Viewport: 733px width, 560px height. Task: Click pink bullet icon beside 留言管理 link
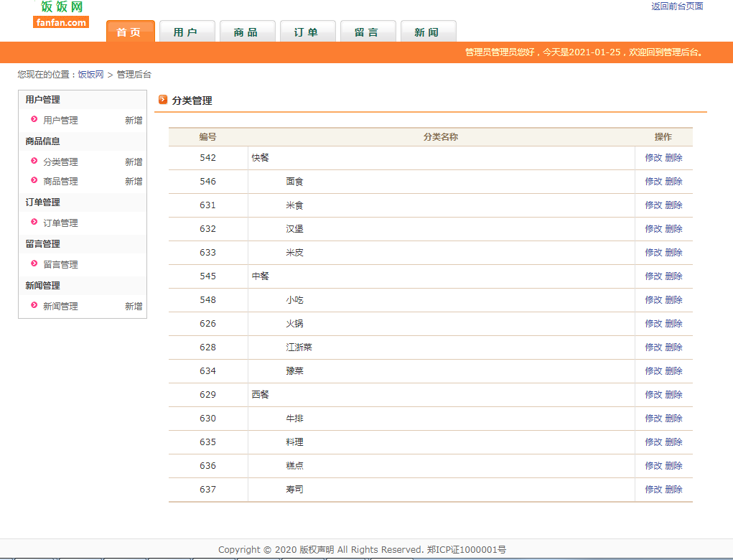(34, 263)
